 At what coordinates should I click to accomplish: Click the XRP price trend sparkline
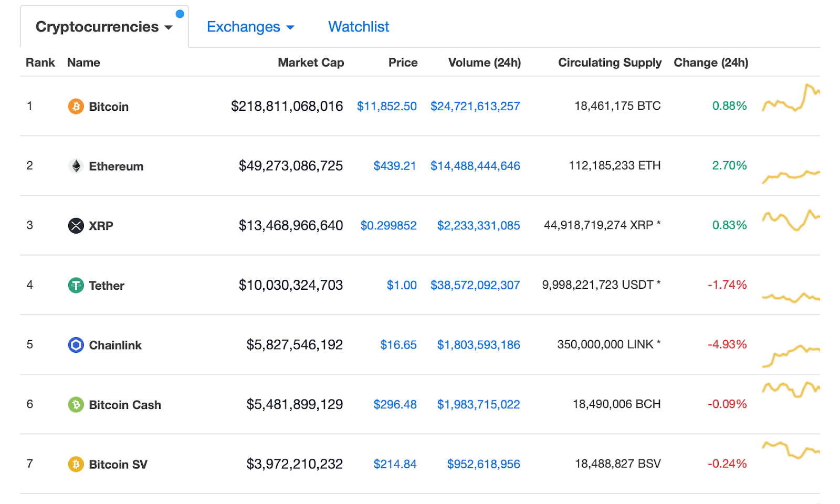791,220
